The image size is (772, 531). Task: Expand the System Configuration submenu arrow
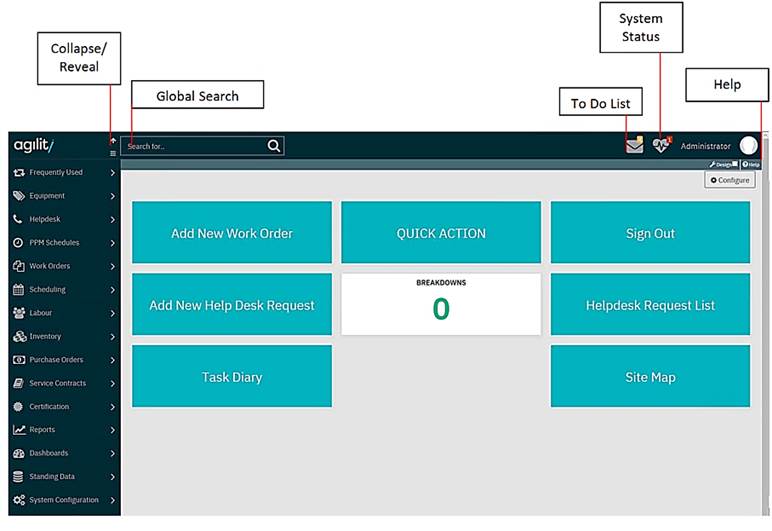point(112,500)
